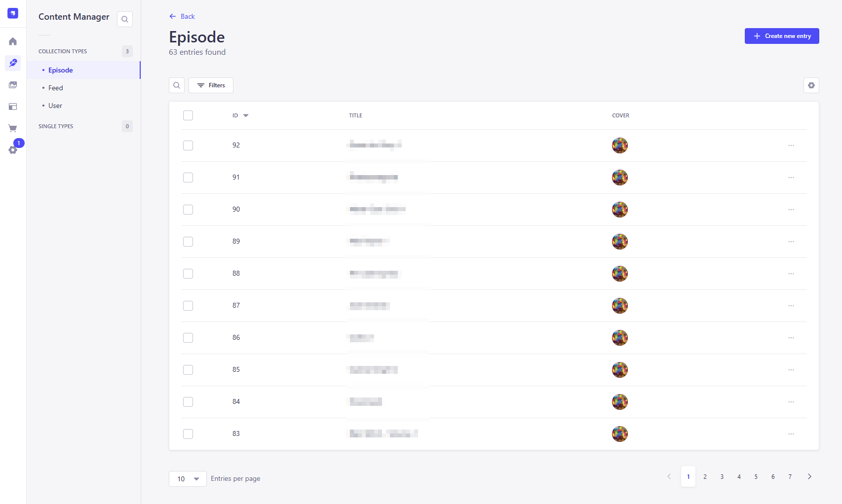Open row actions for entry 92
This screenshot has width=842, height=504.
pyautogui.click(x=791, y=145)
